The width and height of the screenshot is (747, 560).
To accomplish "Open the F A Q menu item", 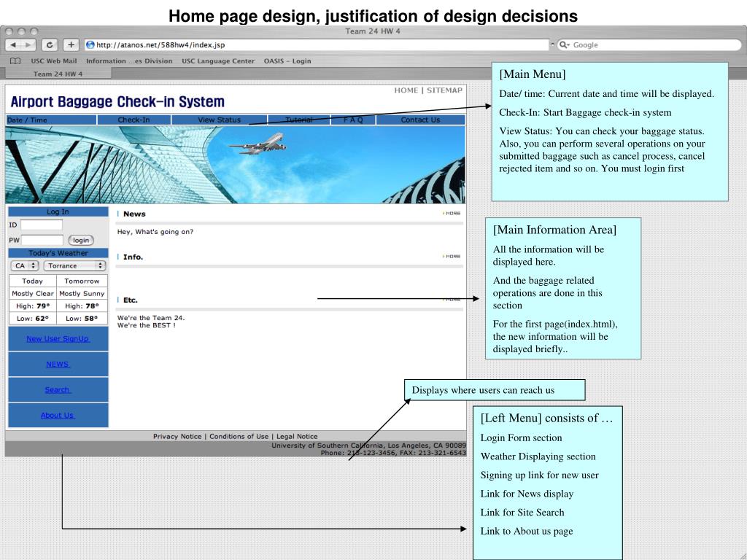I will pyautogui.click(x=353, y=120).
